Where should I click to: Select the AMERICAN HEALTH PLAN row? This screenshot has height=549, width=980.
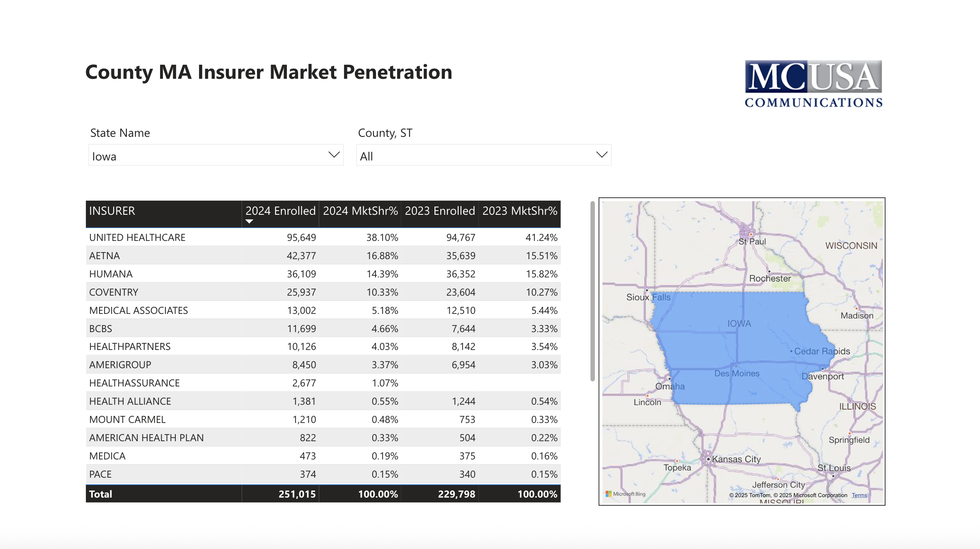(323, 437)
